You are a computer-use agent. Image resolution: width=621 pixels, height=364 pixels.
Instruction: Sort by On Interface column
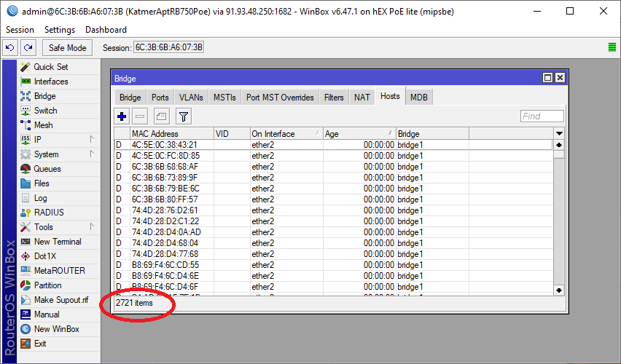pos(286,134)
